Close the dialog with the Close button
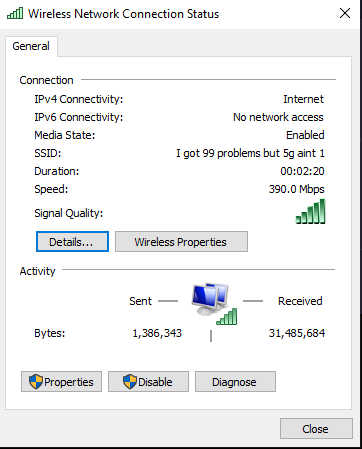 pos(316,429)
